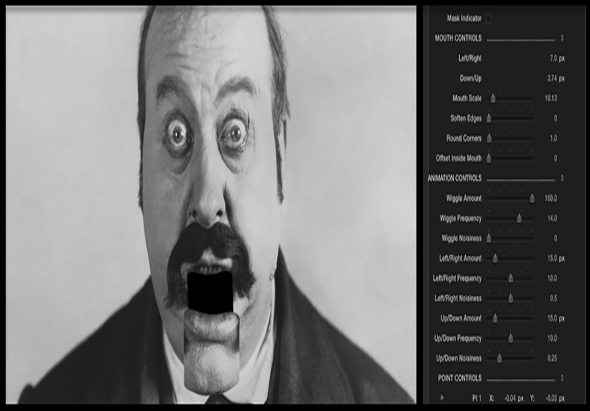This screenshot has width=590, height=411.
Task: Open the MOUTH CONTROLS popup arrows
Action: tap(562, 38)
